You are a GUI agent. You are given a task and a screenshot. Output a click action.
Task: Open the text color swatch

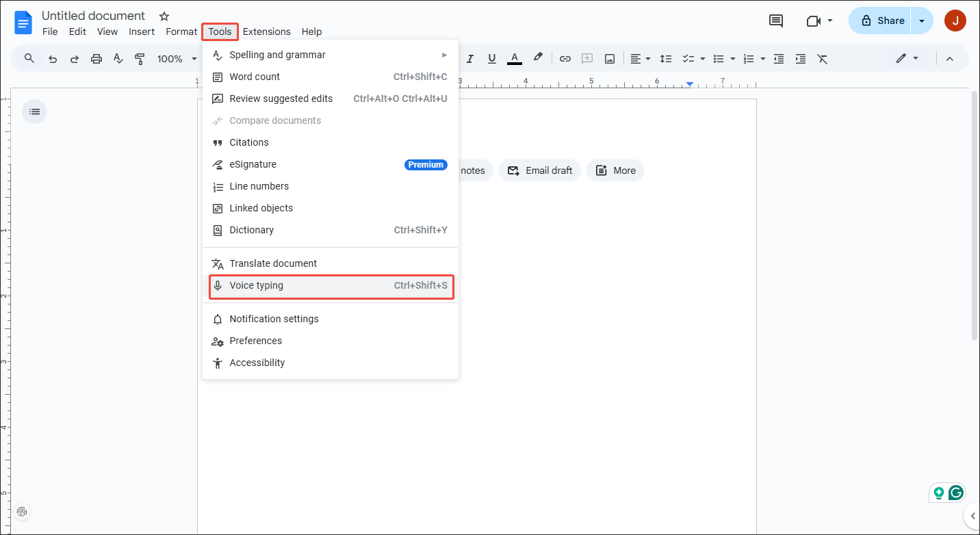click(514, 58)
